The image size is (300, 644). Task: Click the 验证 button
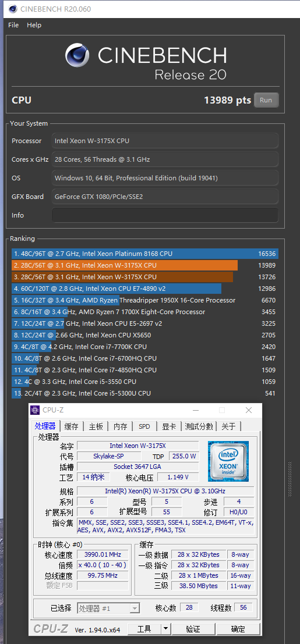tap(193, 629)
